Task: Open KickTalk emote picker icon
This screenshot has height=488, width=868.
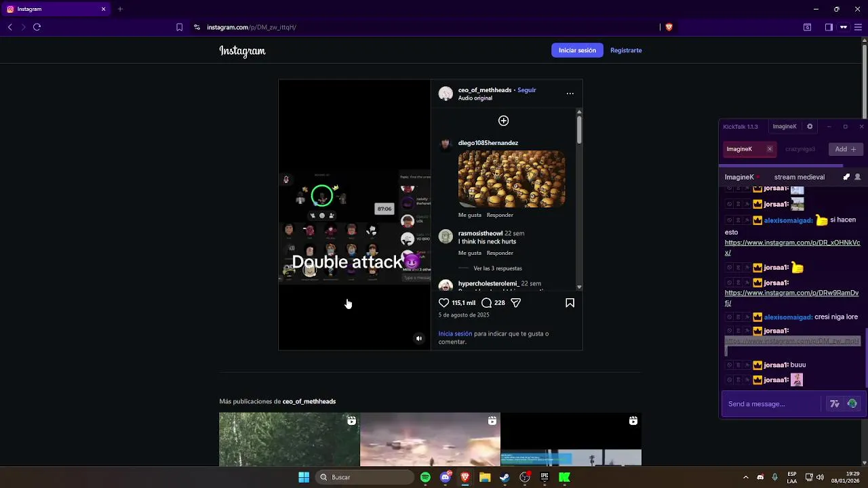Action: (x=852, y=404)
